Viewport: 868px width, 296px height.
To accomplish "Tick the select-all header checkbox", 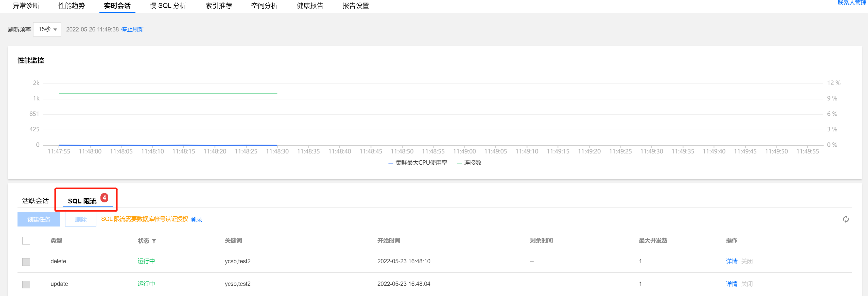I will (x=26, y=241).
